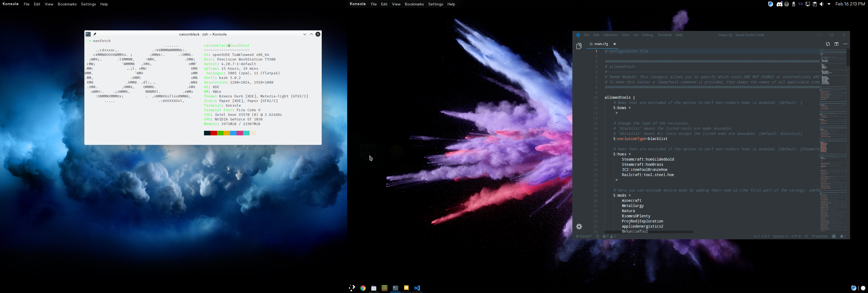Open VS Code Manage gear icon
Image resolution: width=868 pixels, height=293 pixels.
tap(579, 227)
